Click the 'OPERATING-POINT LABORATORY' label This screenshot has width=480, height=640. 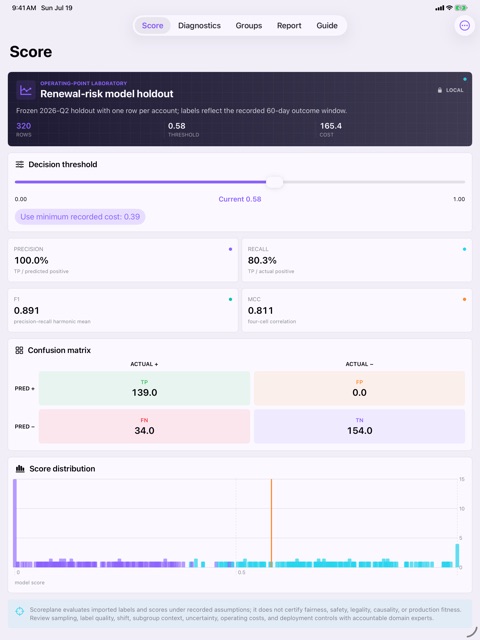(x=83, y=83)
